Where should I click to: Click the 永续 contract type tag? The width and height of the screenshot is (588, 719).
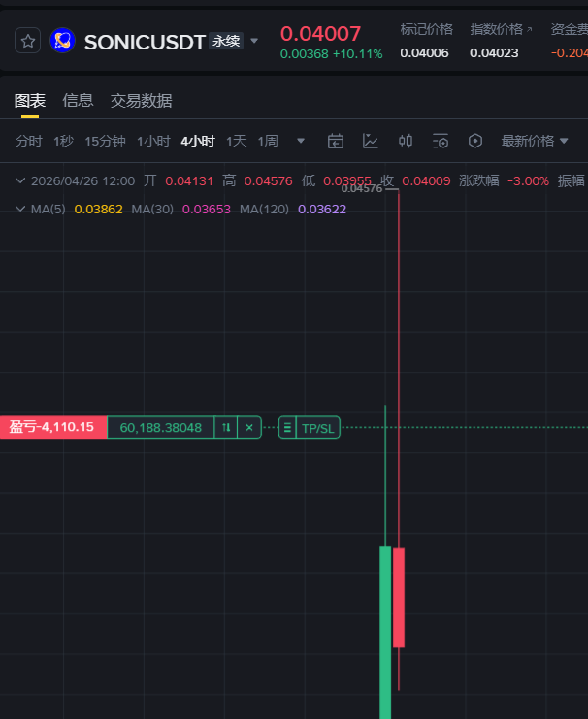(x=226, y=41)
